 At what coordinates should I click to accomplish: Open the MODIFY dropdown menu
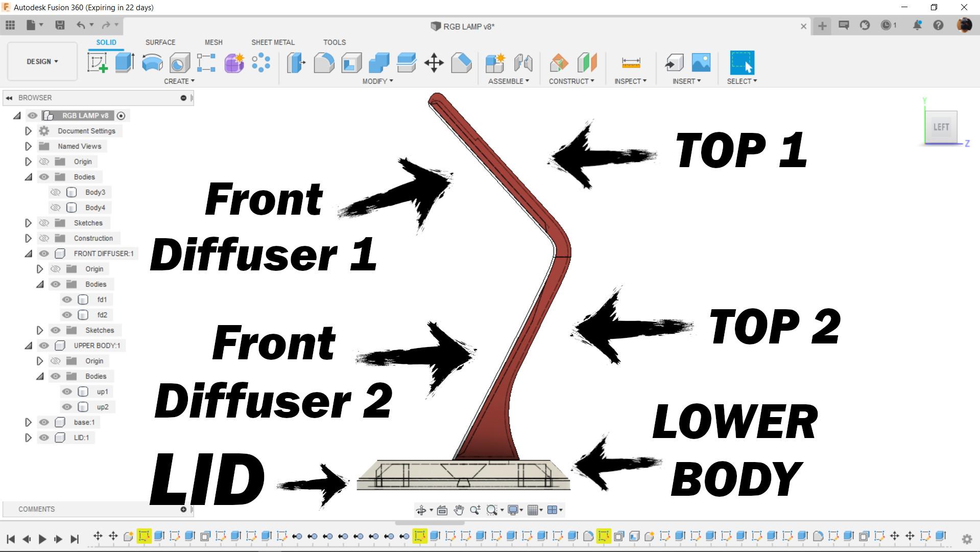click(377, 81)
